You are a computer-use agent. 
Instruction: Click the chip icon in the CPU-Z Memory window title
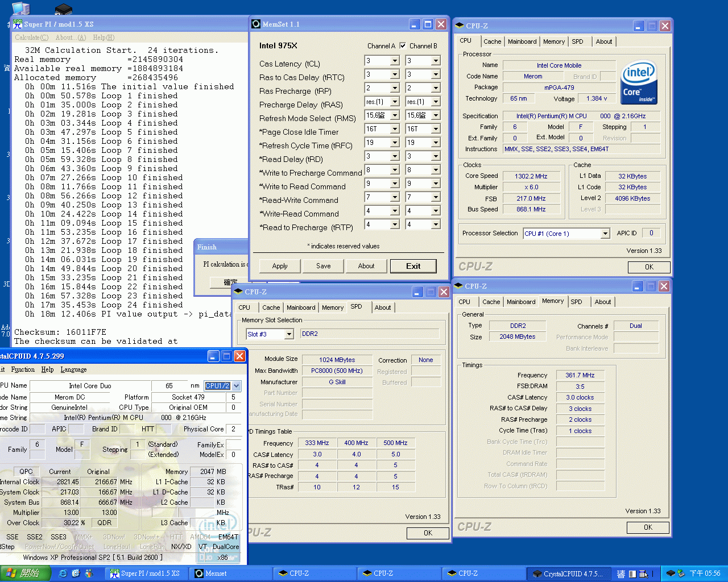[x=458, y=286]
